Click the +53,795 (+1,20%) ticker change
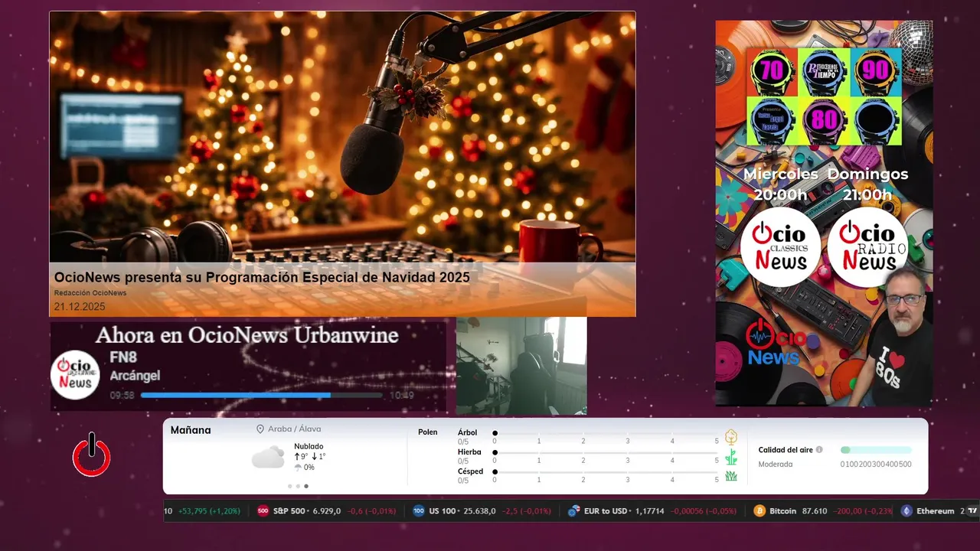980x551 pixels. click(x=209, y=511)
